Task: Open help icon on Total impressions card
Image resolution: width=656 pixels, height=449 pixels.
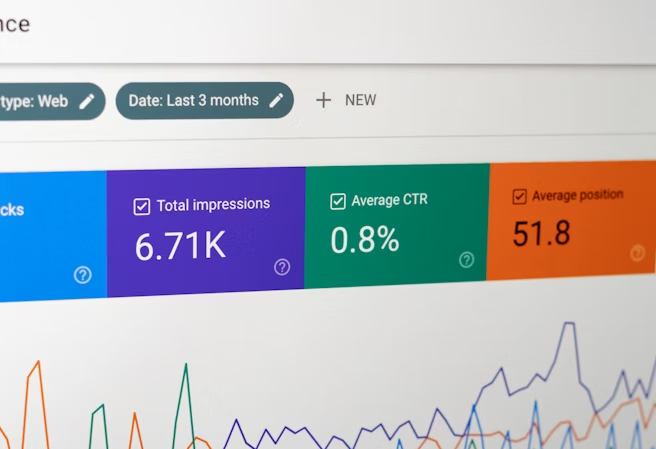Action: (x=282, y=267)
